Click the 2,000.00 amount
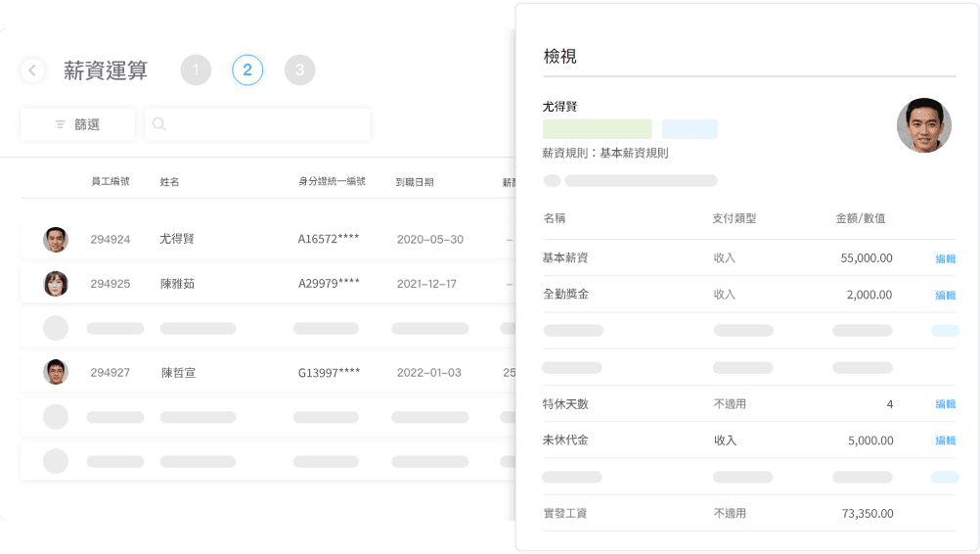980x554 pixels. 869,296
